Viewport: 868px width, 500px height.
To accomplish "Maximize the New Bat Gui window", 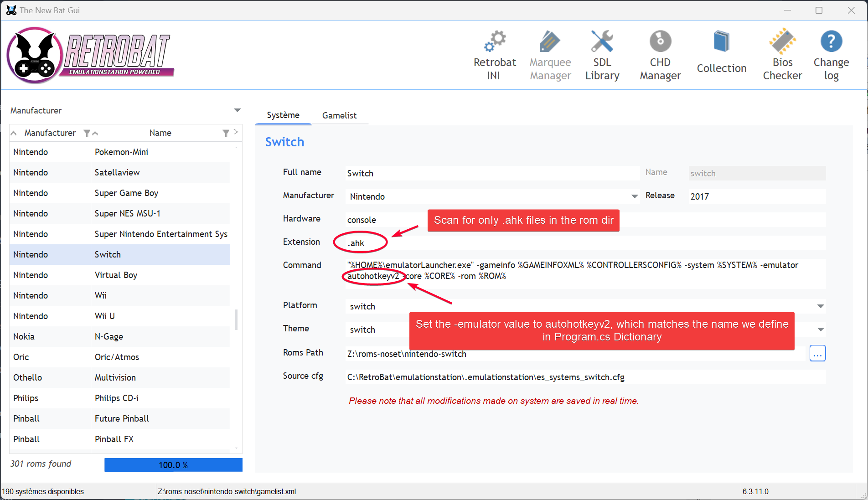I will point(819,10).
